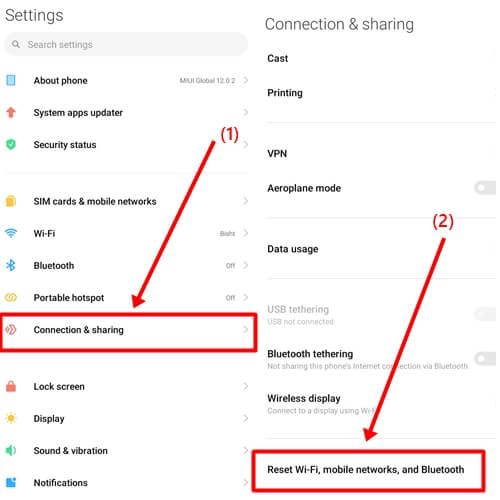Tap the About phone icon
Viewport: 500px width, 500px height.
click(x=11, y=80)
